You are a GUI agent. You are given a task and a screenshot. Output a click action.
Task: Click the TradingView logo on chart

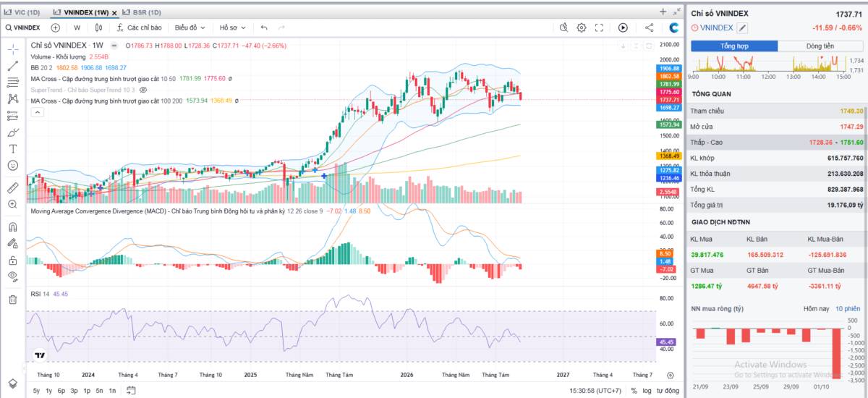pos(39,355)
